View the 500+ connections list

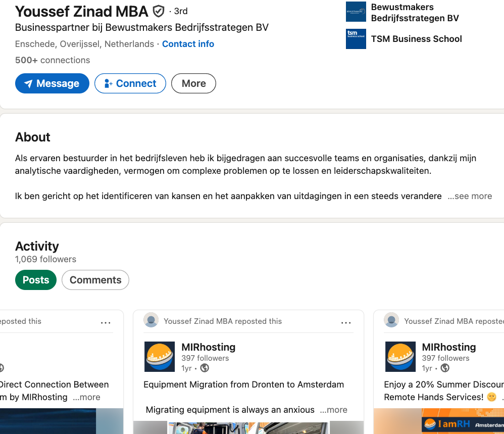click(53, 60)
